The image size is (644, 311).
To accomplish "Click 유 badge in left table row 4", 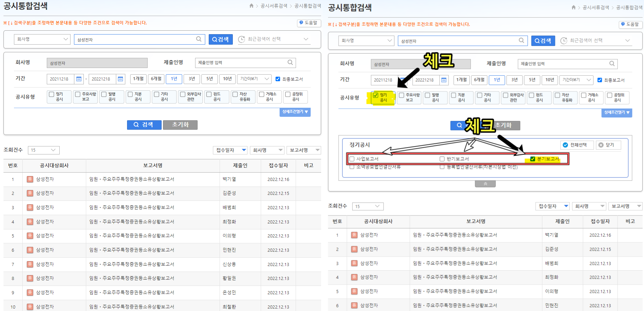I will (x=30, y=221).
